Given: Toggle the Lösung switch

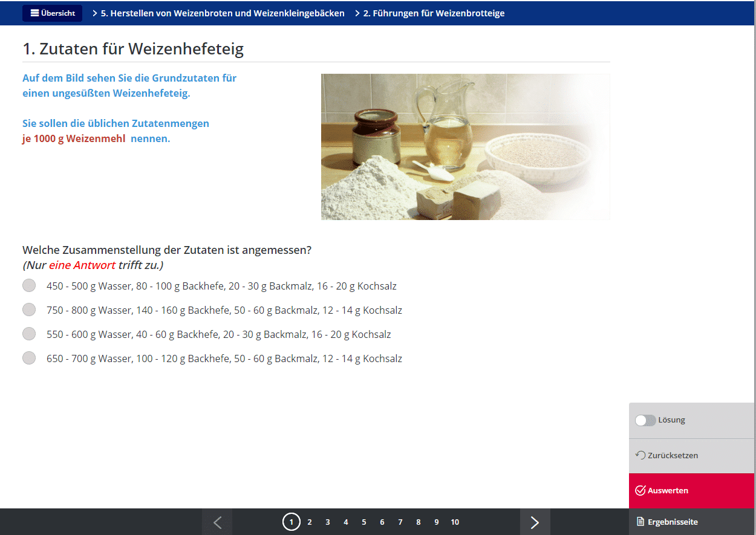Looking at the screenshot, I should (645, 420).
